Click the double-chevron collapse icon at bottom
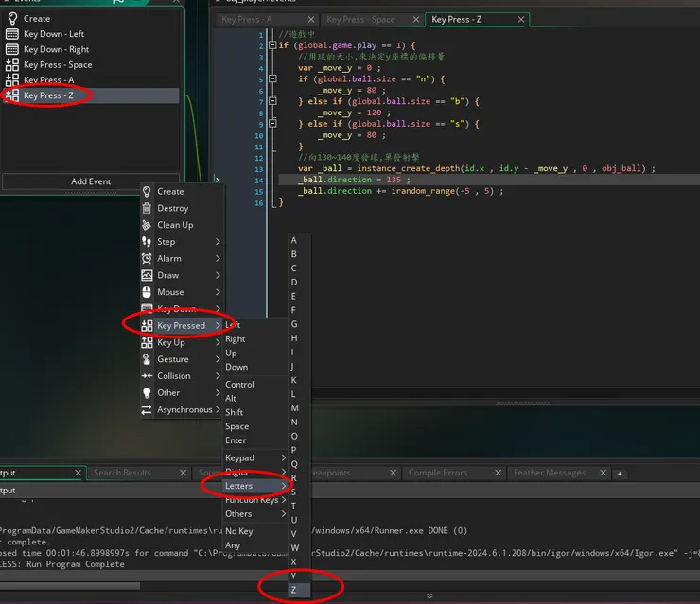 pyautogui.click(x=429, y=596)
